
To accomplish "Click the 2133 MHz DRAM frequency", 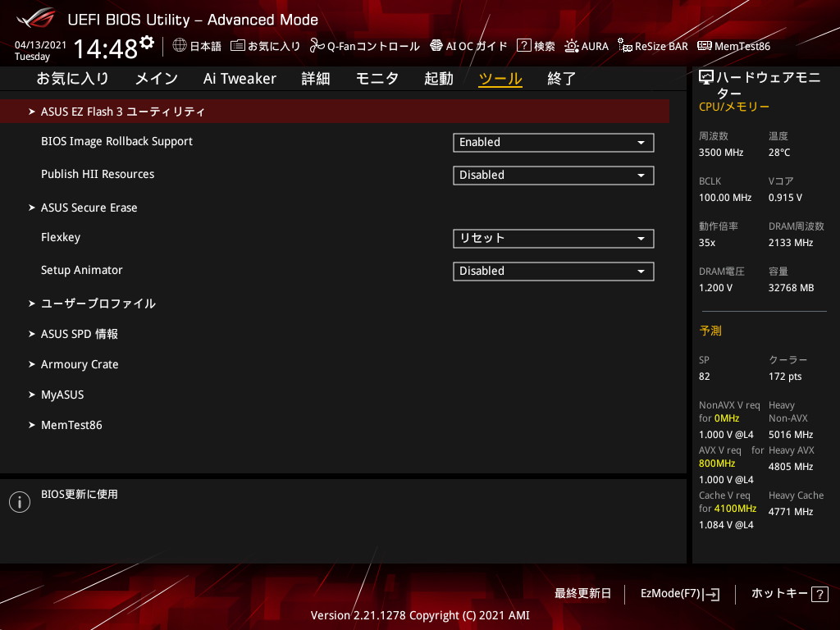I will pyautogui.click(x=791, y=243).
